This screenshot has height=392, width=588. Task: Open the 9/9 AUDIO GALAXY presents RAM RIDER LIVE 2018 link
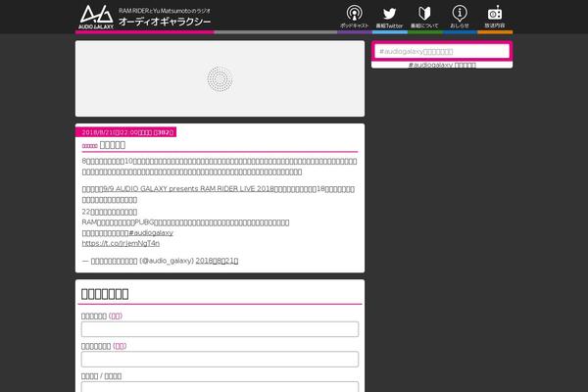point(189,189)
